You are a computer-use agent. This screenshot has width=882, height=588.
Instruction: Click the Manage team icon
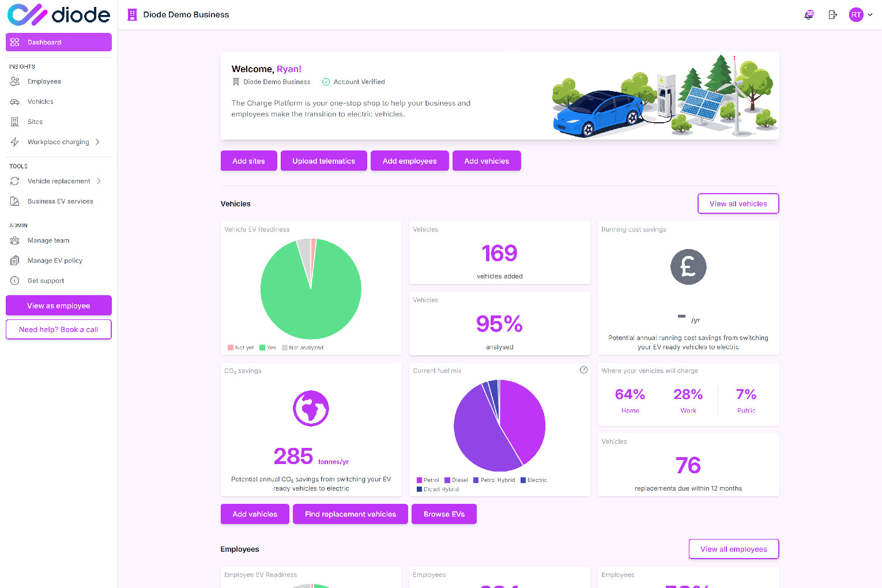[15, 240]
